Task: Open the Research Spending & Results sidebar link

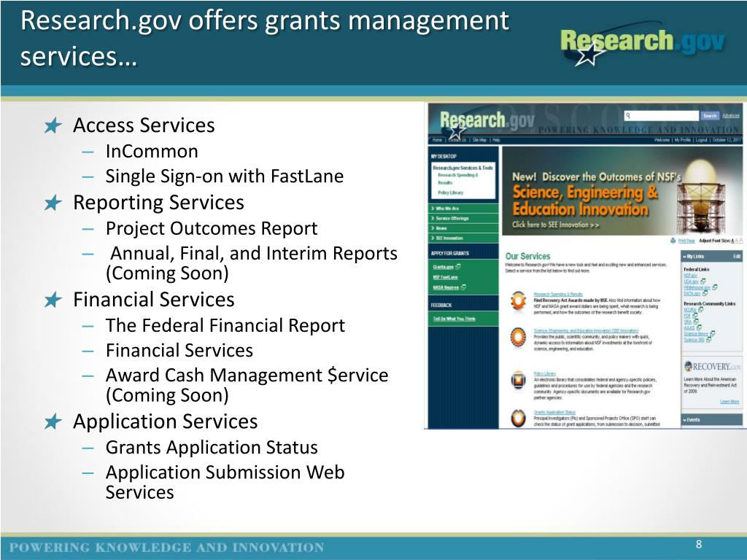Action: click(458, 179)
